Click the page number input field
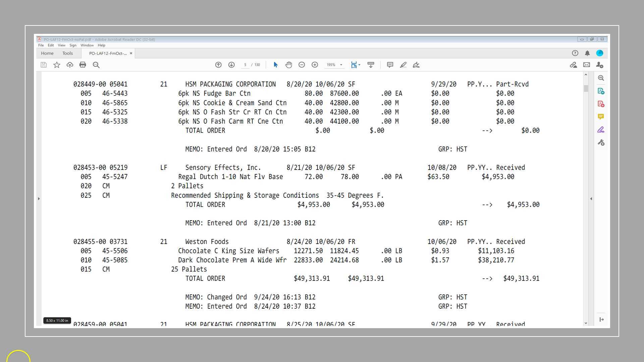644x362 pixels. coord(245,65)
